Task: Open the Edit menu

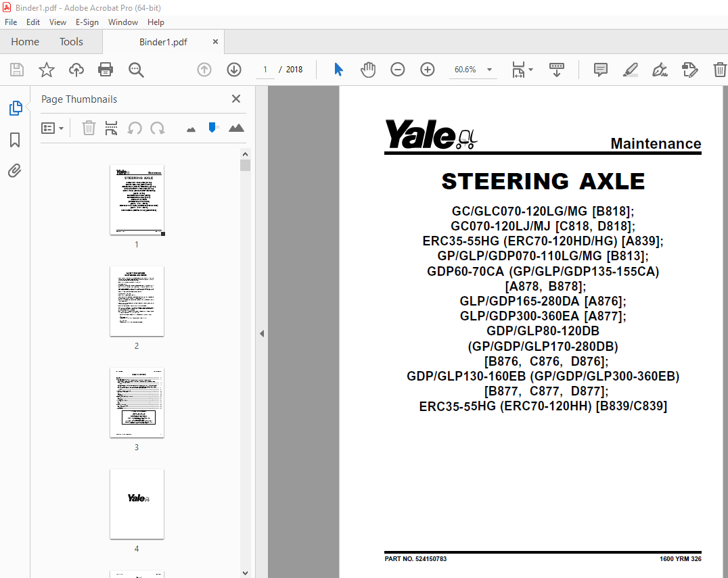Action: point(33,22)
